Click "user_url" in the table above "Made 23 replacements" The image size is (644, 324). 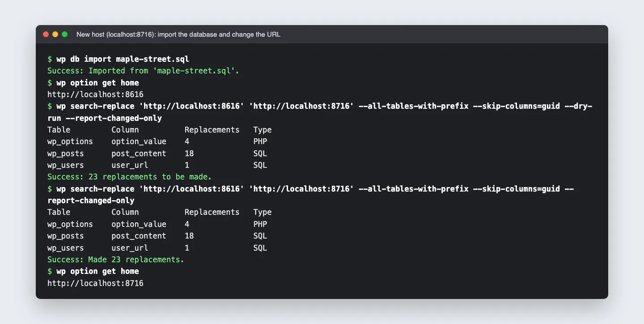130,247
